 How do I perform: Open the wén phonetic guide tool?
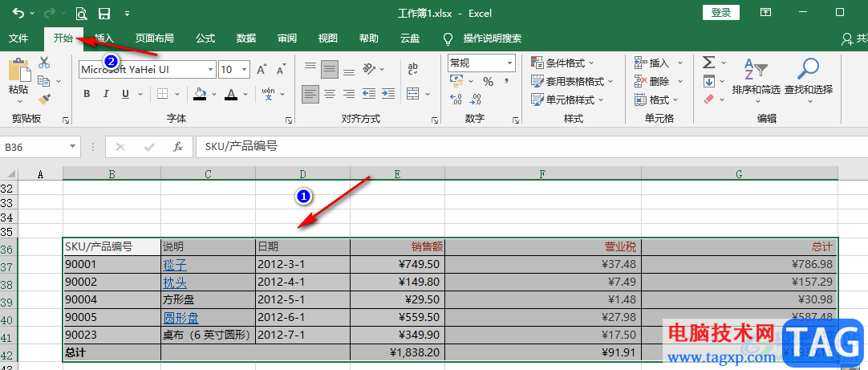tap(268, 94)
